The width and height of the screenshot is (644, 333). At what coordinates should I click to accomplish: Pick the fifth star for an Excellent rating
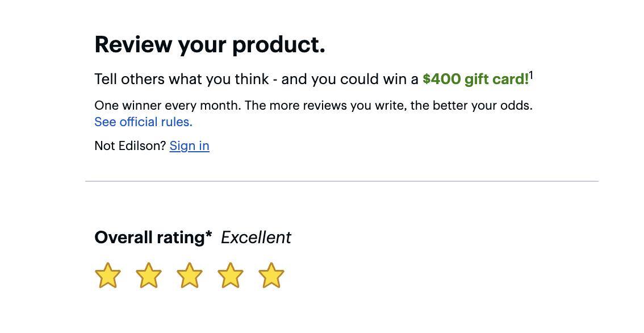271,276
